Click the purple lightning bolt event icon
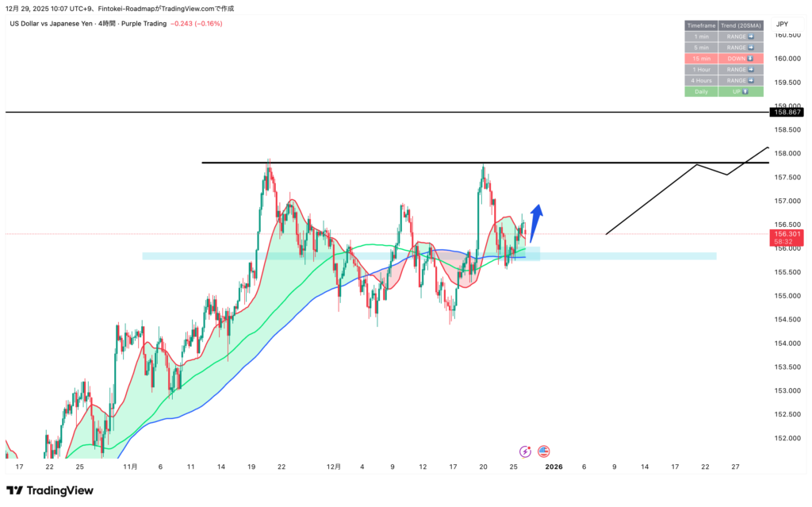The height and width of the screenshot is (507, 812). pyautogui.click(x=525, y=451)
